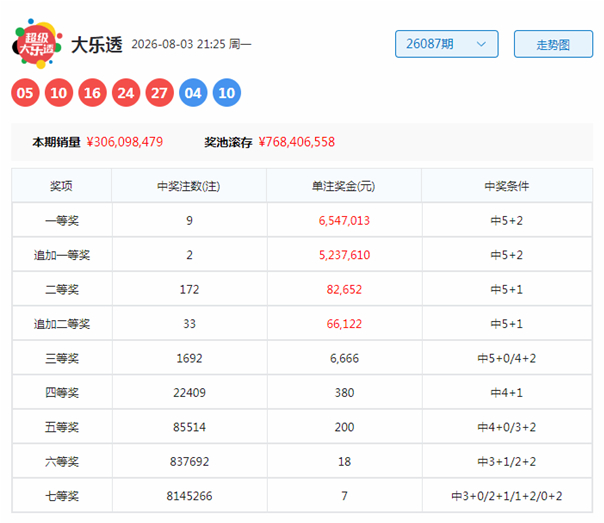Screen dimensions: 604x523
Task: Click the condition 中4+1
Action: pos(507,393)
